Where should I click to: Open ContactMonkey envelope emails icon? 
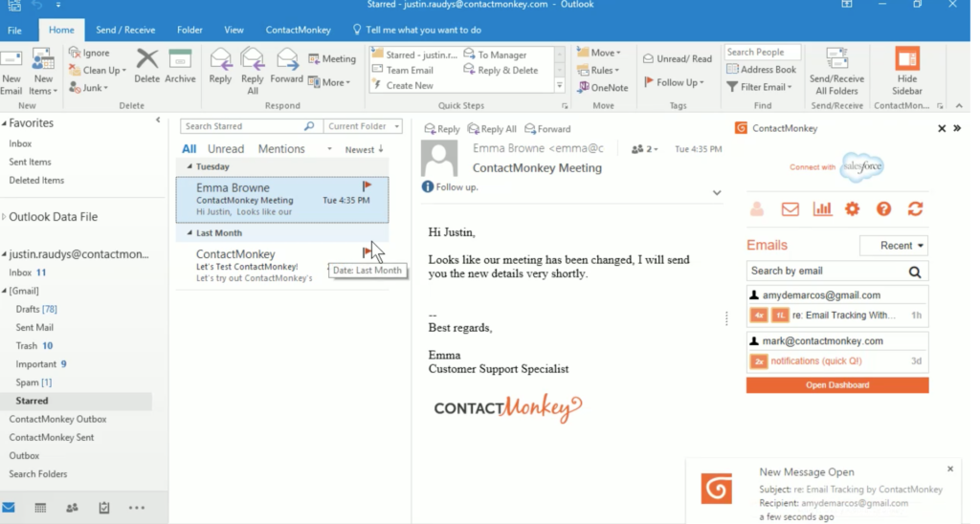790,209
